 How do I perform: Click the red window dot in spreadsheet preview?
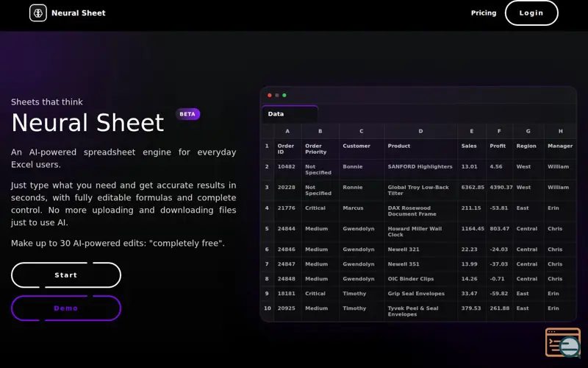pyautogui.click(x=269, y=96)
